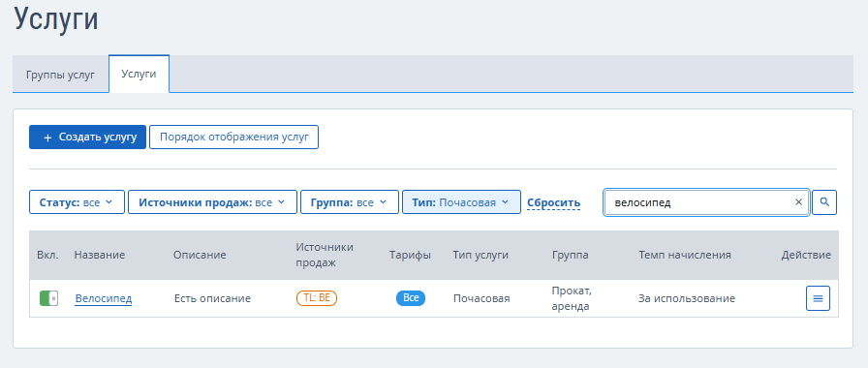Click the plus icon on Создать услугу
The width and height of the screenshot is (868, 368).
(47, 138)
